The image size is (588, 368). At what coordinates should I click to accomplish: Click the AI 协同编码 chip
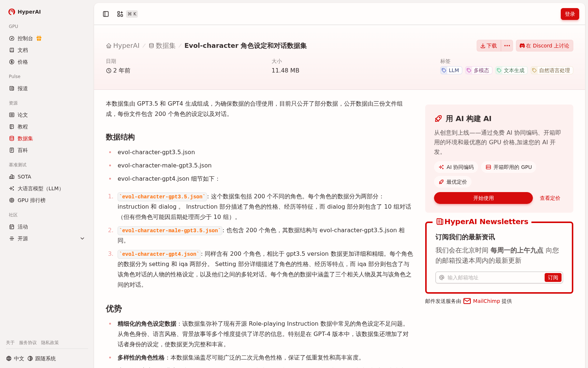coord(456,167)
